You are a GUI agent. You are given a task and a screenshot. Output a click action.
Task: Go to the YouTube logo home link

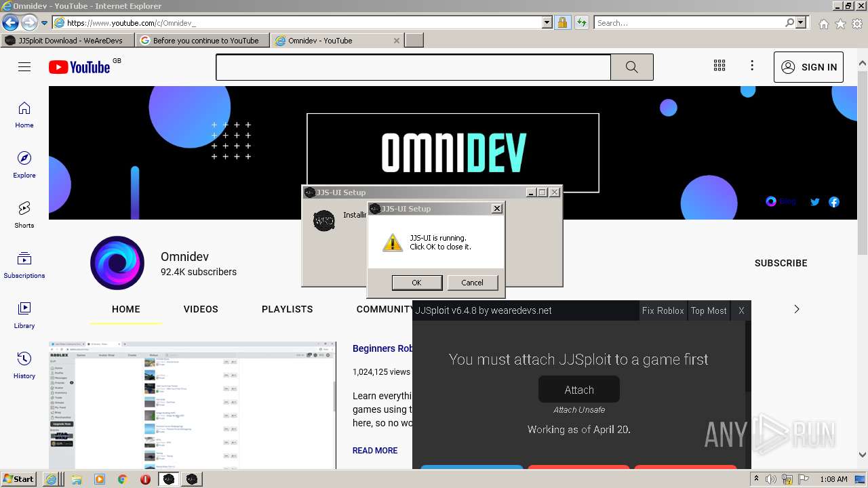click(79, 67)
